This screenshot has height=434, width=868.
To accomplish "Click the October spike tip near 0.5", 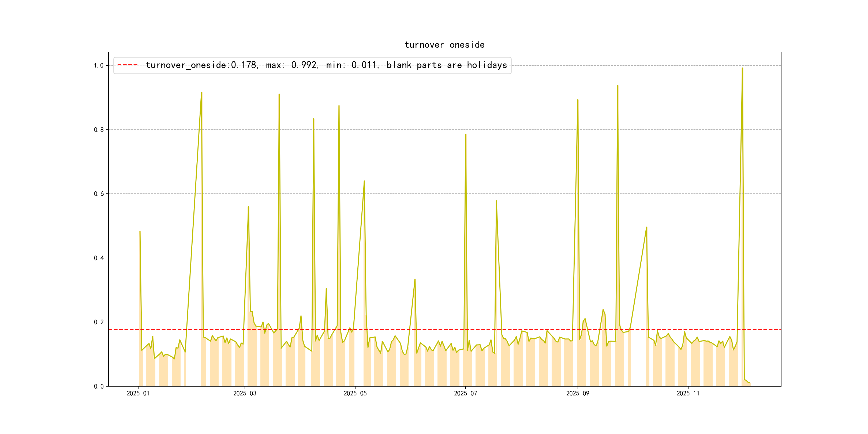I will point(646,227).
